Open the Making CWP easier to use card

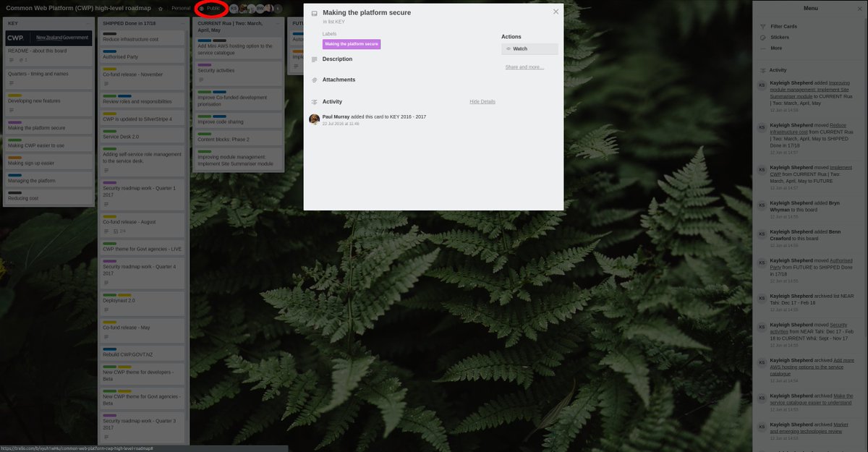click(x=48, y=144)
